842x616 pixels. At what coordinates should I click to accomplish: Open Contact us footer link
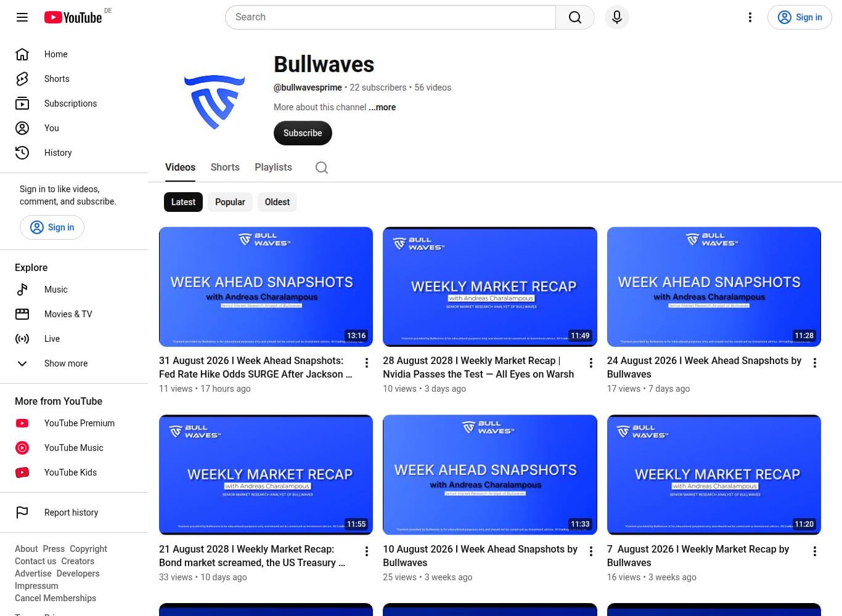(x=35, y=561)
